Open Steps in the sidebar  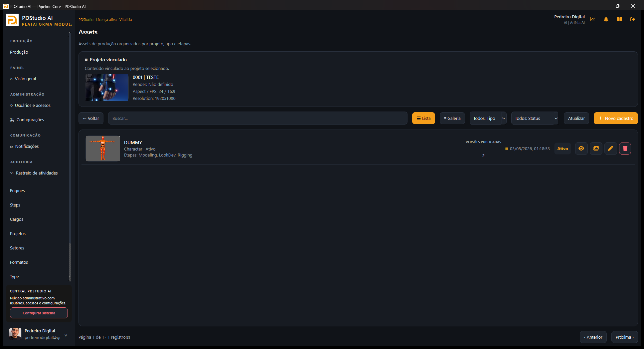pyautogui.click(x=15, y=205)
